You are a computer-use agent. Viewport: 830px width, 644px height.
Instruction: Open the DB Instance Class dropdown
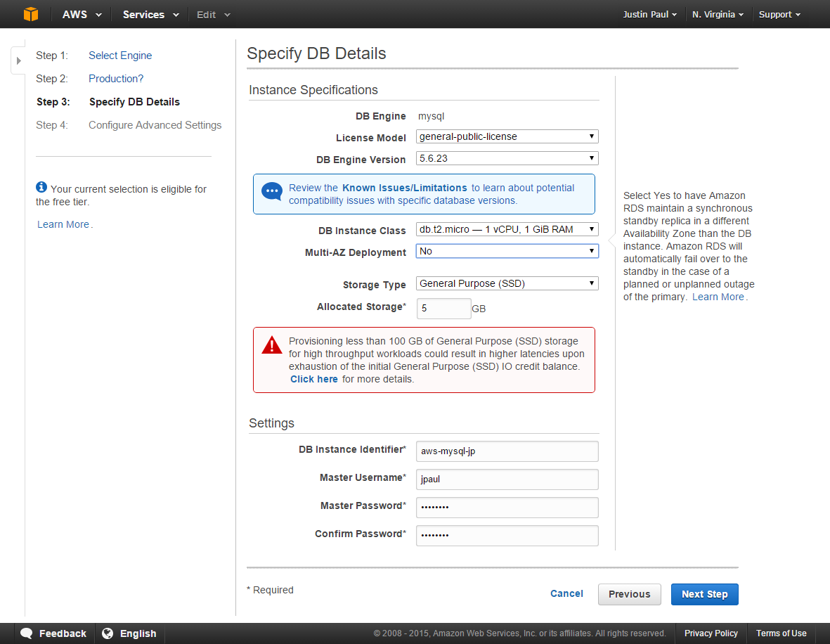(507, 229)
